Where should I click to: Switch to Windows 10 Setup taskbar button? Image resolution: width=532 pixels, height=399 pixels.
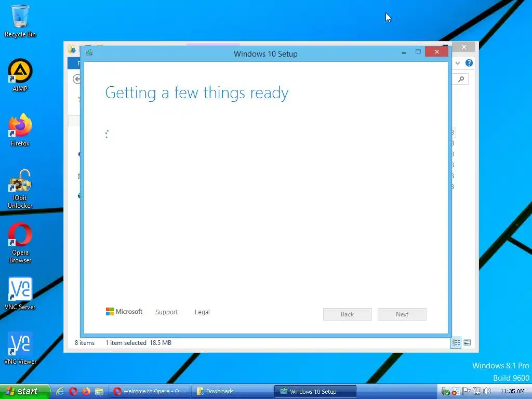tap(315, 391)
